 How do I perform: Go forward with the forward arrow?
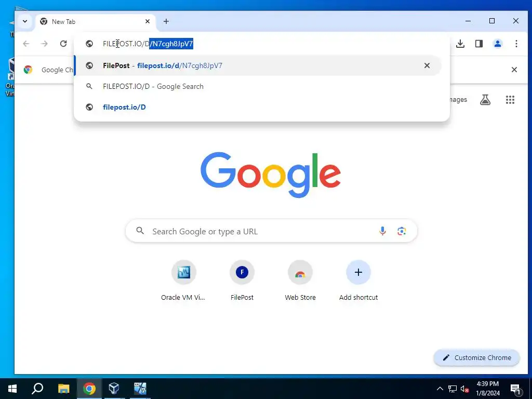(x=45, y=44)
